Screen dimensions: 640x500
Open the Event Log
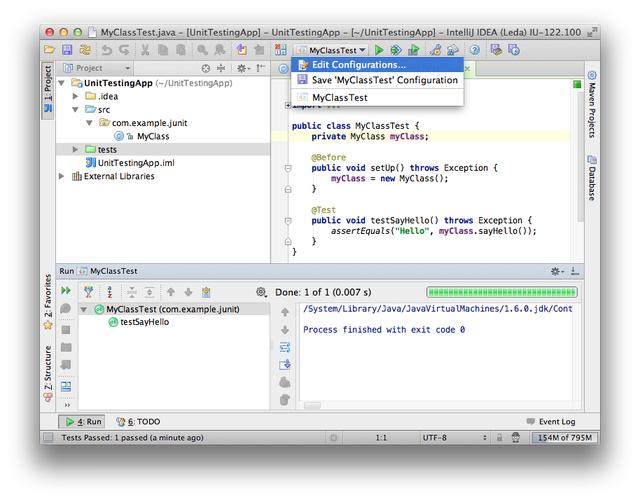click(x=551, y=422)
